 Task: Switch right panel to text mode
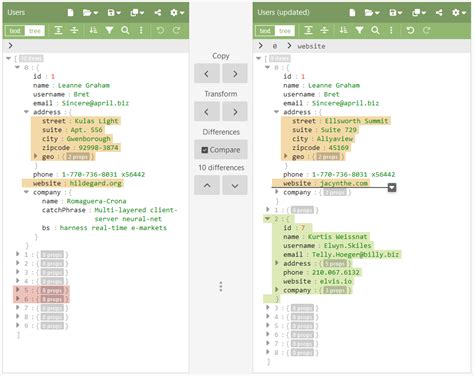[x=265, y=31]
